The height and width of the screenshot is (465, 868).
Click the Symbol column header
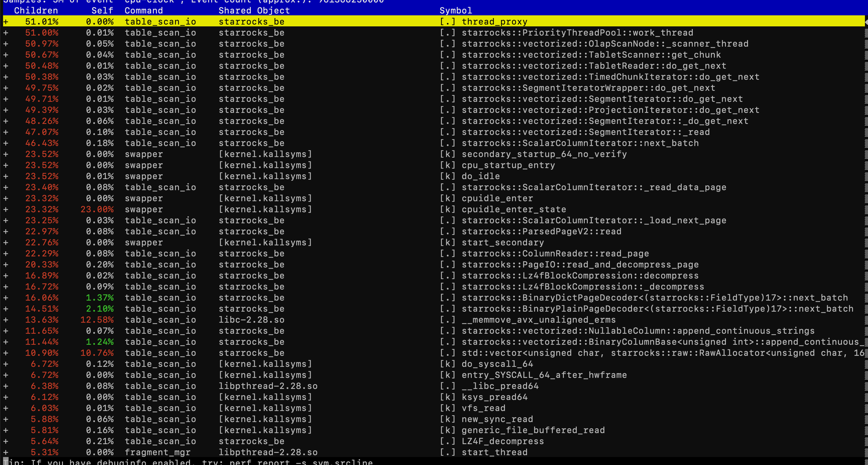click(455, 10)
